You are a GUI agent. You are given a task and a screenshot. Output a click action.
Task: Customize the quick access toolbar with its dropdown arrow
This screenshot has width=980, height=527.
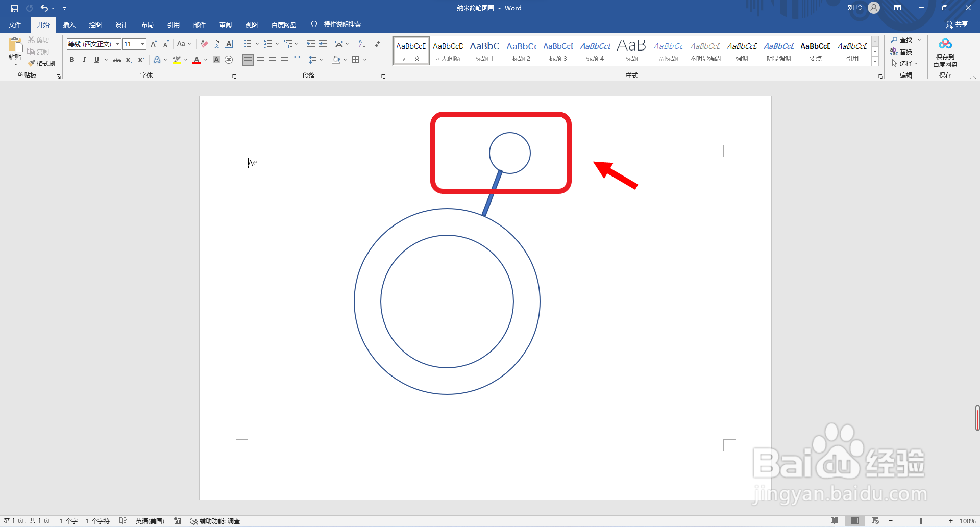[x=64, y=9]
